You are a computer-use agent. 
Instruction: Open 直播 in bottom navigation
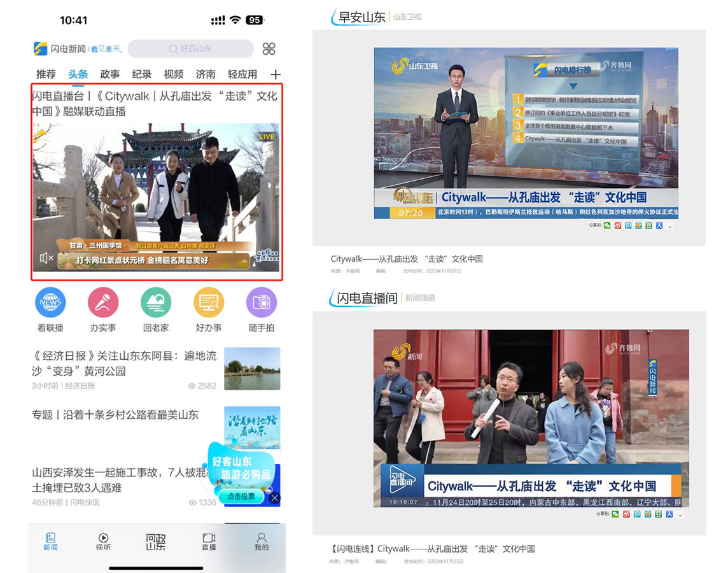point(209,542)
